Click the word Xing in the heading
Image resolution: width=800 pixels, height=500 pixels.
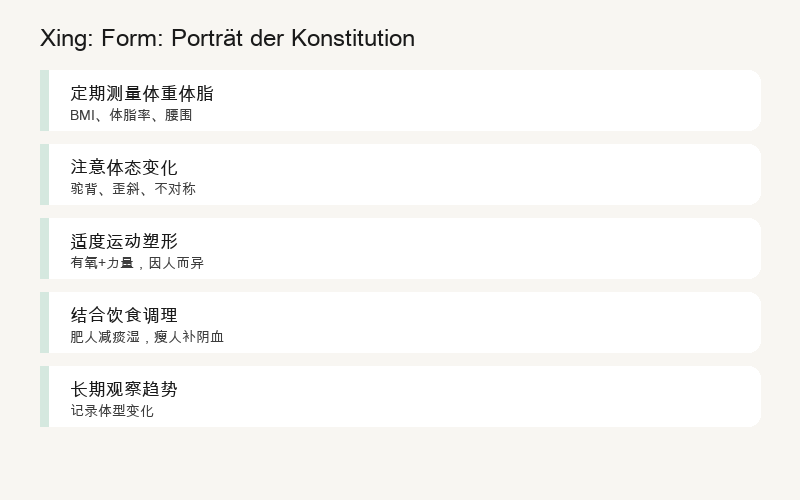[x=67, y=39]
